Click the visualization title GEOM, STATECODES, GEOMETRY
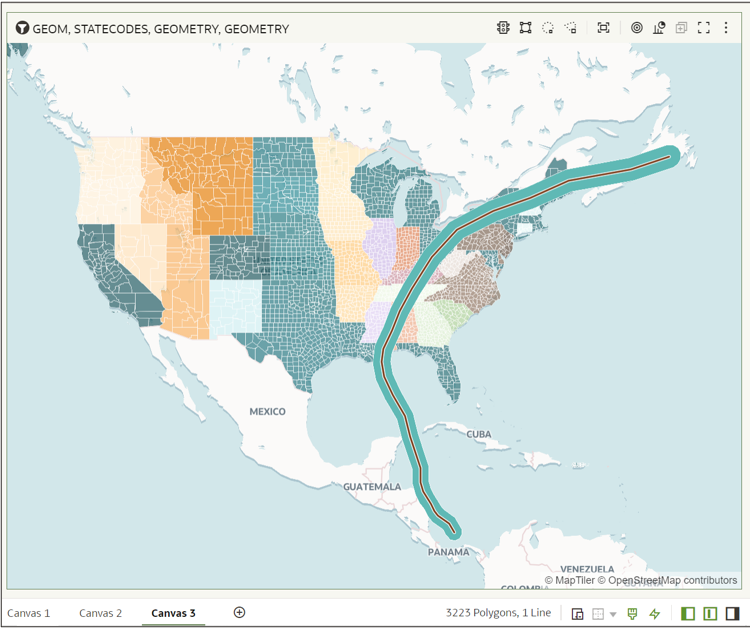Viewport: 750px width, 628px height. coord(161,29)
